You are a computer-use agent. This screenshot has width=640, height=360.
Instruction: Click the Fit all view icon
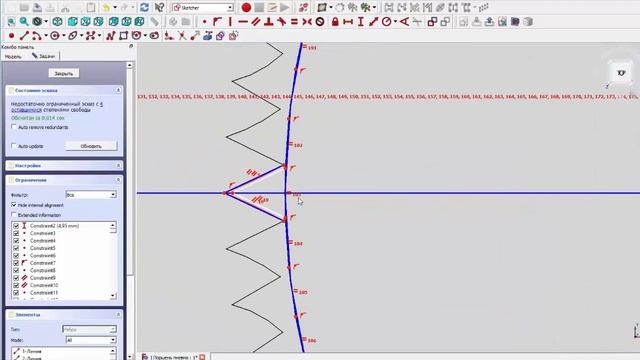[11, 22]
